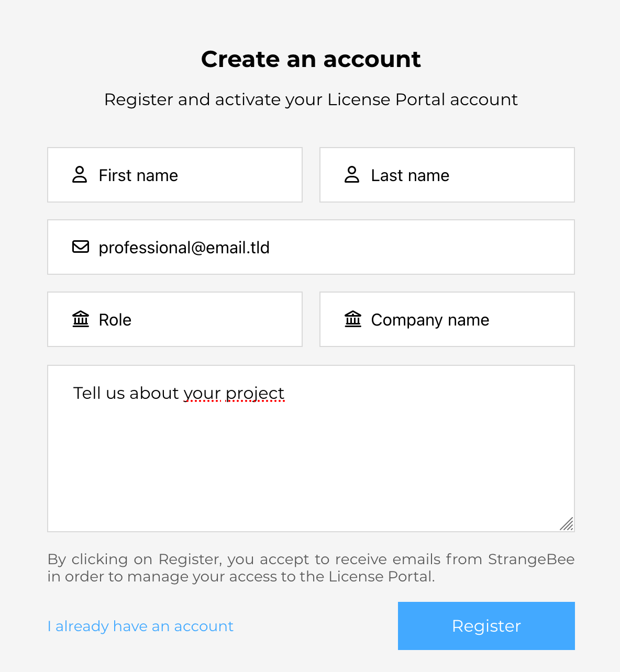Focus the First name input field
620x672 pixels.
[x=199, y=175]
